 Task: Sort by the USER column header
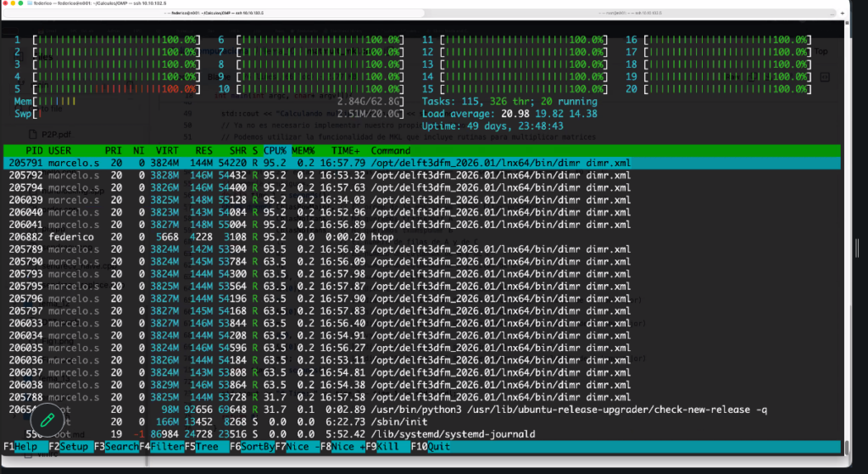(59, 151)
